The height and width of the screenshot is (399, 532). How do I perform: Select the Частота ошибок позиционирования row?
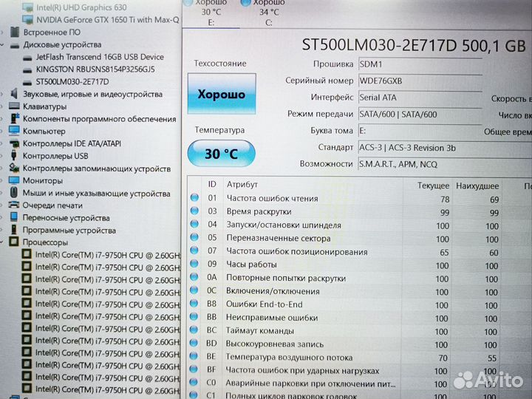pos(360,252)
